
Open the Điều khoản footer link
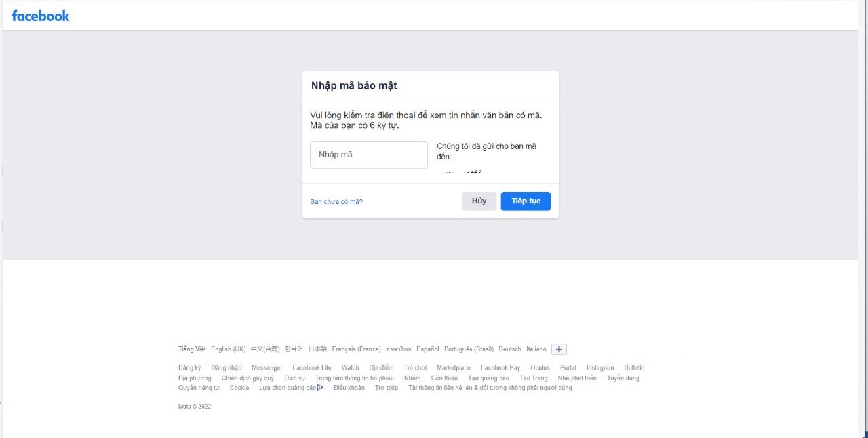(x=349, y=388)
